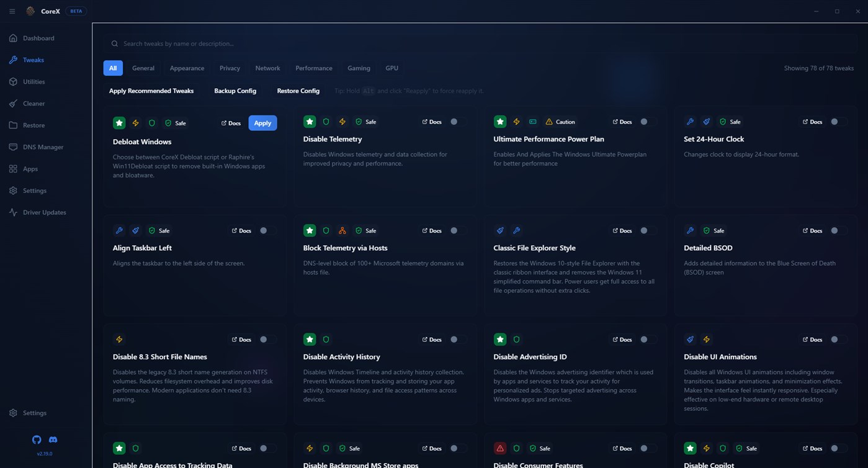The height and width of the screenshot is (468, 868).
Task: Click the magnifier icon in search bar
Action: [115, 44]
